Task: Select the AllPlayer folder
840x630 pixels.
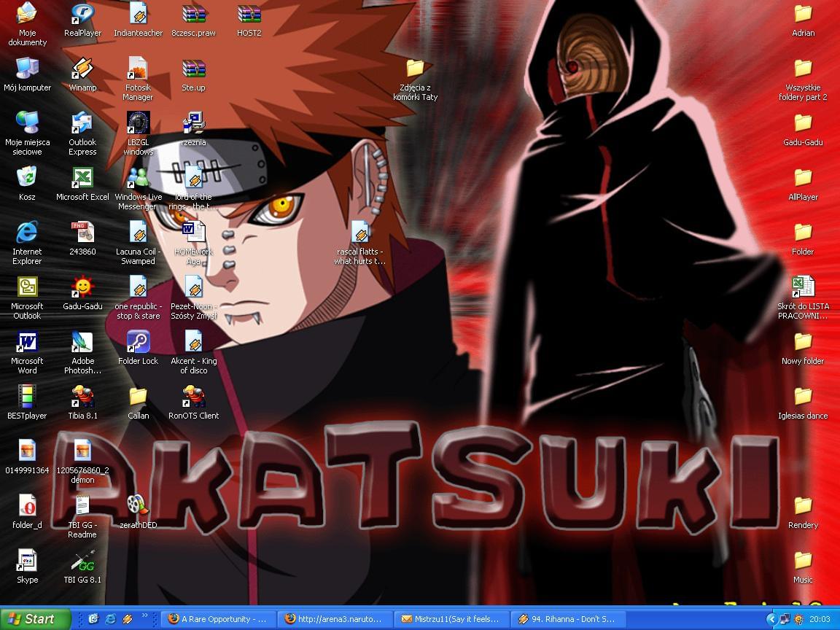Action: [803, 177]
